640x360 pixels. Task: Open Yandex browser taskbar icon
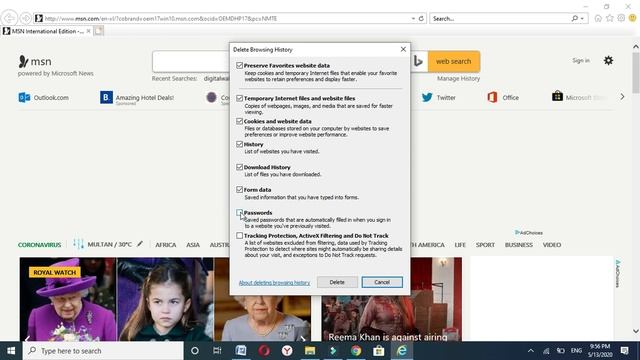coord(287,351)
